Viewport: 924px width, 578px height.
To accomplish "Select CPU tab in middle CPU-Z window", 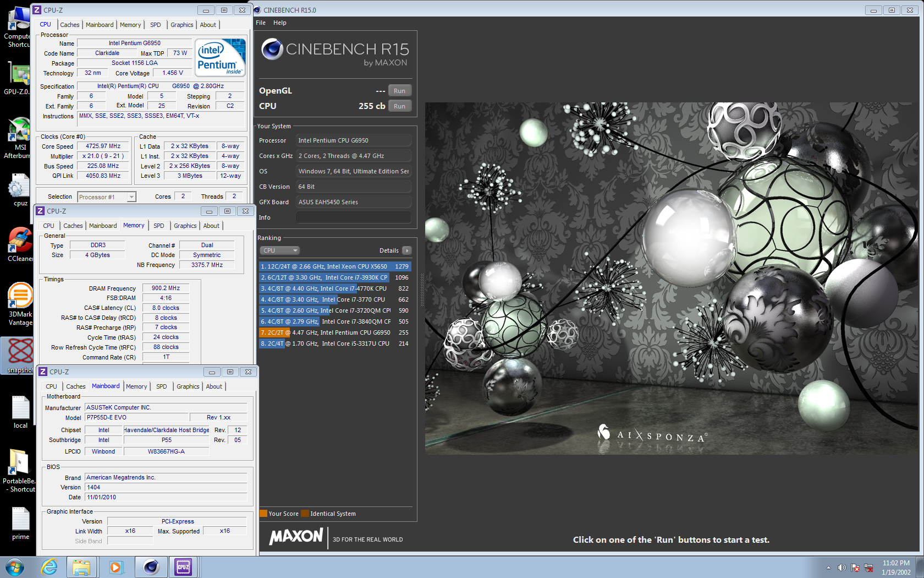I will 48,226.
